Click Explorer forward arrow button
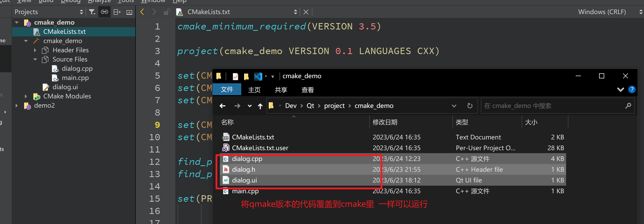Viewport: 644px width, 224px height. [237, 106]
